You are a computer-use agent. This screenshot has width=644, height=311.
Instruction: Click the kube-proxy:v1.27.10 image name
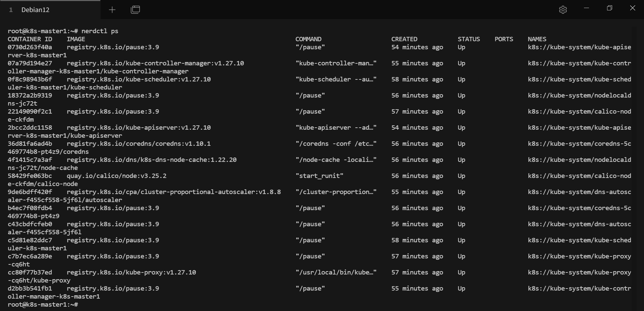(131, 272)
